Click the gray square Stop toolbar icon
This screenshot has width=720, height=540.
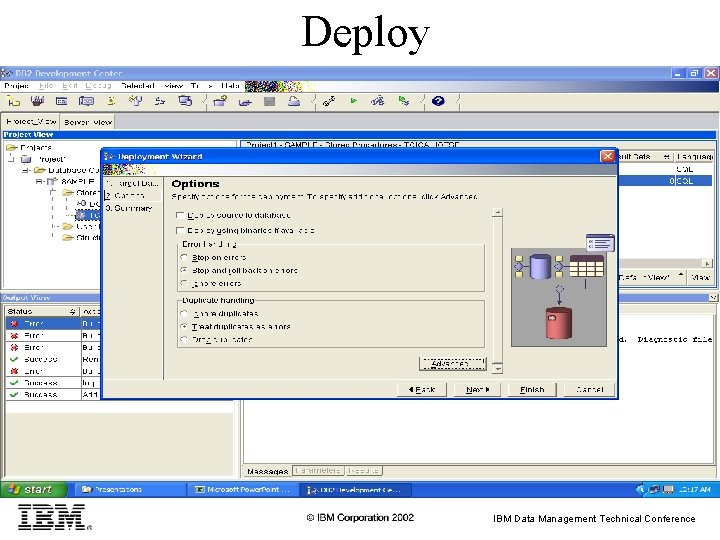[270, 101]
